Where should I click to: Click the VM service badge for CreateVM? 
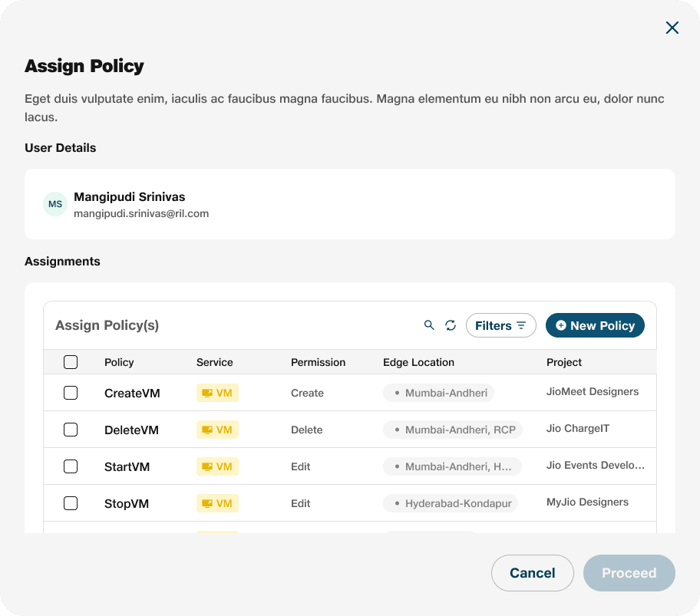click(217, 393)
